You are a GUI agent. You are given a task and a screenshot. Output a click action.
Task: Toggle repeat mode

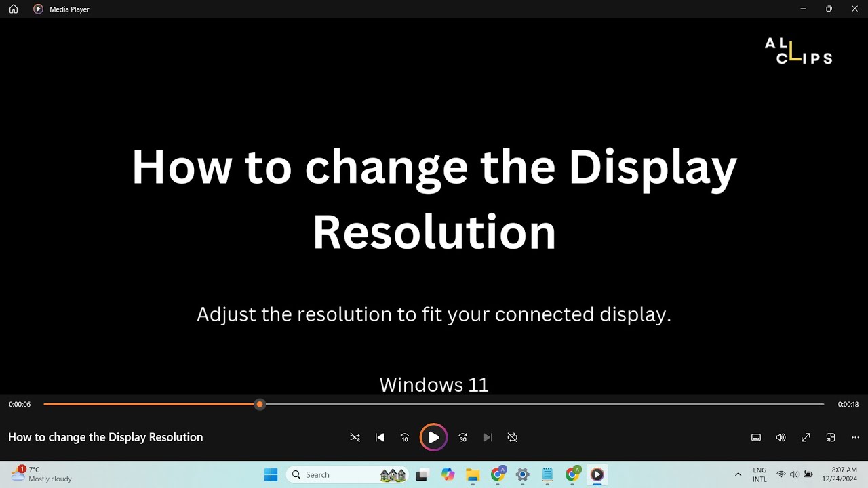513,437
